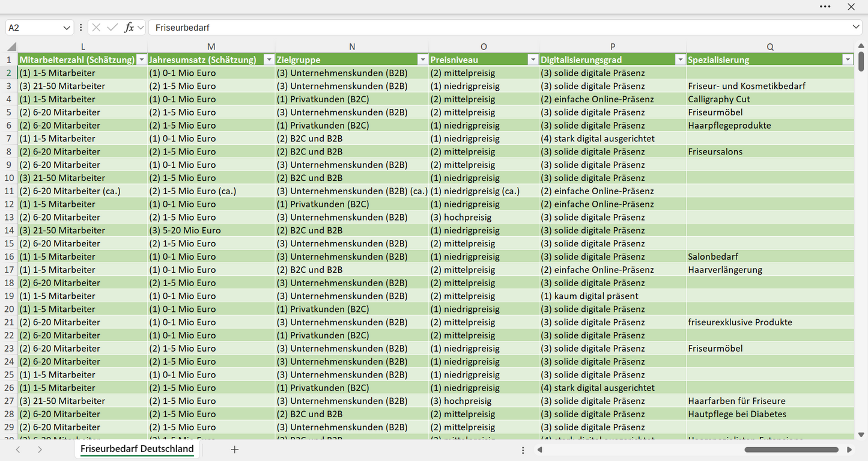
Task: Expand the formula bar chevron
Action: [x=856, y=28]
